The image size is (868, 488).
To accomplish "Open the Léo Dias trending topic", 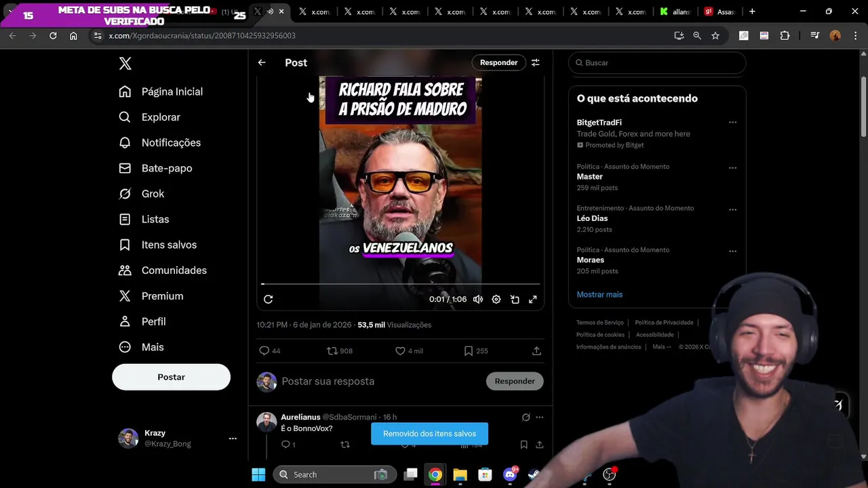I will (592, 218).
